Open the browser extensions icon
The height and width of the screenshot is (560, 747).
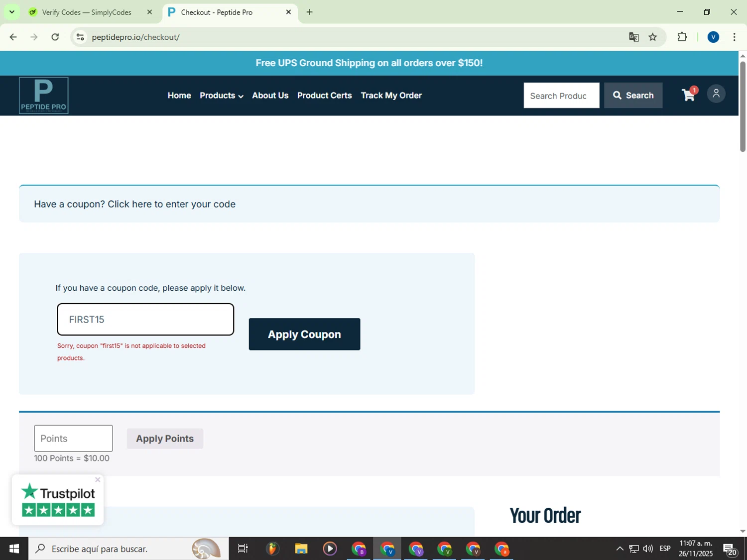click(682, 37)
